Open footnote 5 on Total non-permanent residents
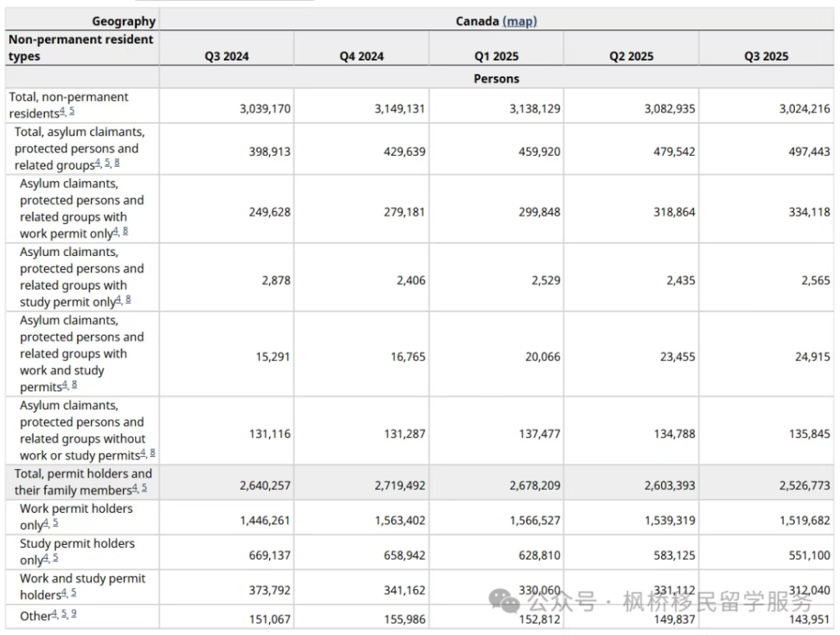Viewport: 840px width, 635px height. [x=72, y=111]
